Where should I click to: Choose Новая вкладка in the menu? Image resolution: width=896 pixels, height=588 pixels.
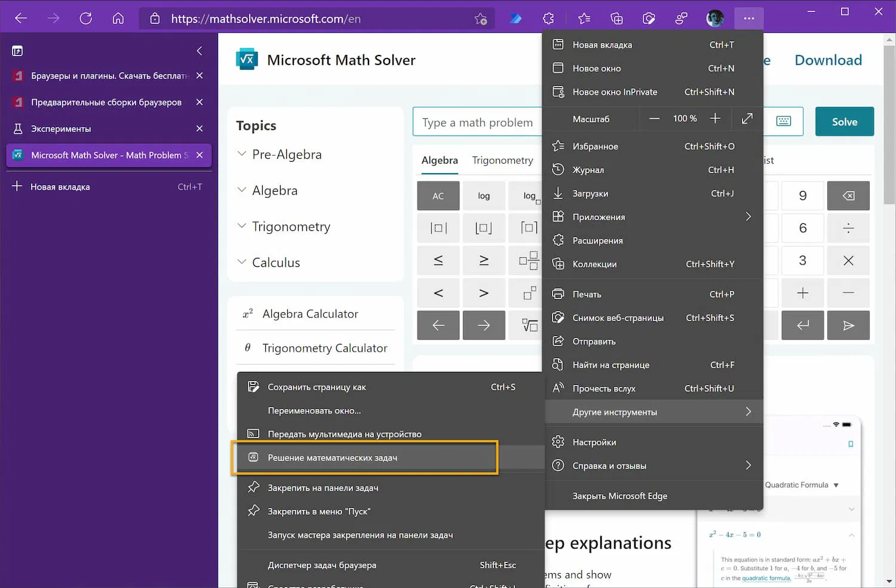tap(653, 45)
